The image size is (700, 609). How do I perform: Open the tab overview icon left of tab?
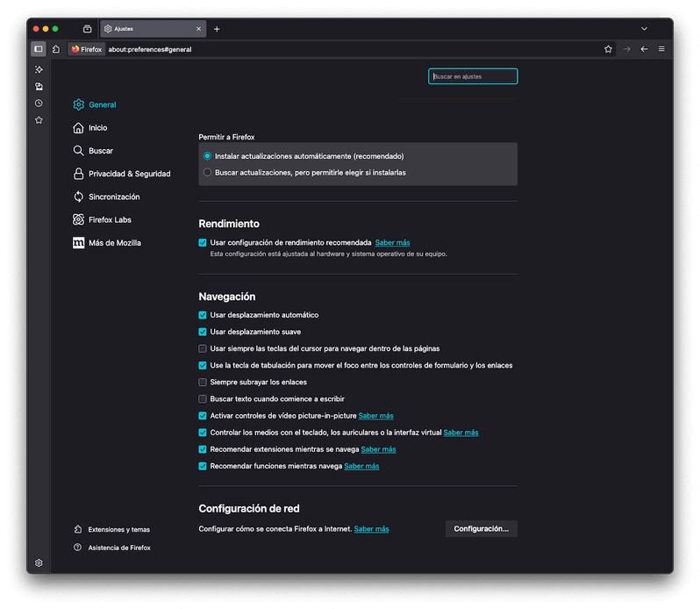87,29
